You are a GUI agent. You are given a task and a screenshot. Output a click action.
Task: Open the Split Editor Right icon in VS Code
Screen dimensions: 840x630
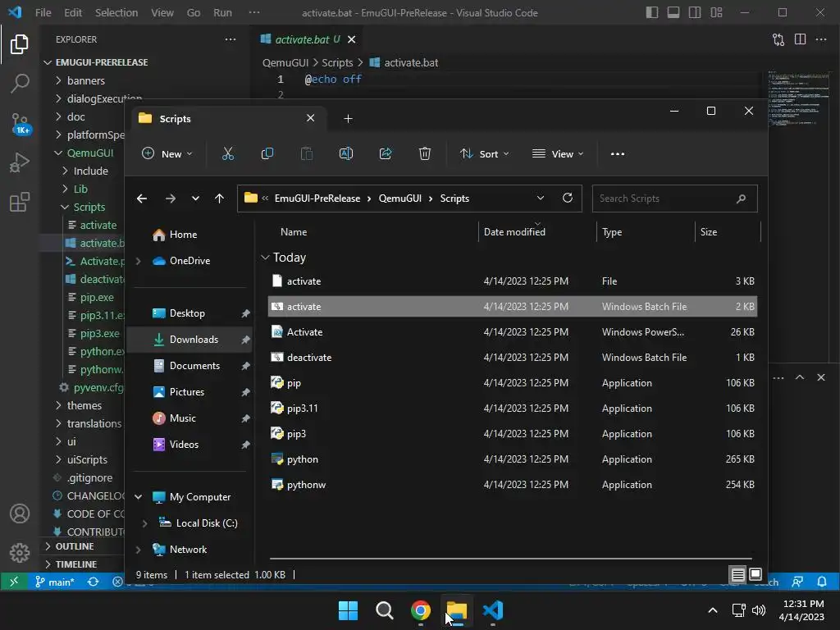(x=800, y=39)
